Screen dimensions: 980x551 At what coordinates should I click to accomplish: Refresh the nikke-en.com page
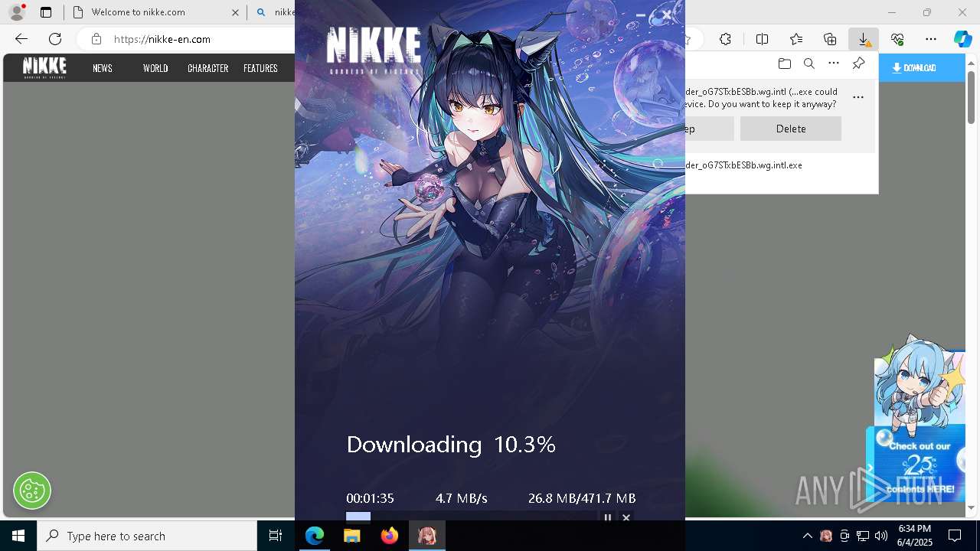(55, 39)
